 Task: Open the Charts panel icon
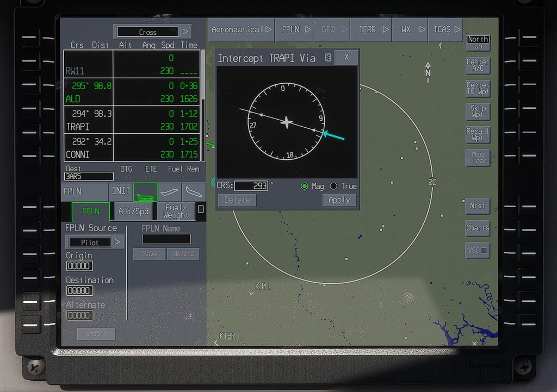pos(477,228)
